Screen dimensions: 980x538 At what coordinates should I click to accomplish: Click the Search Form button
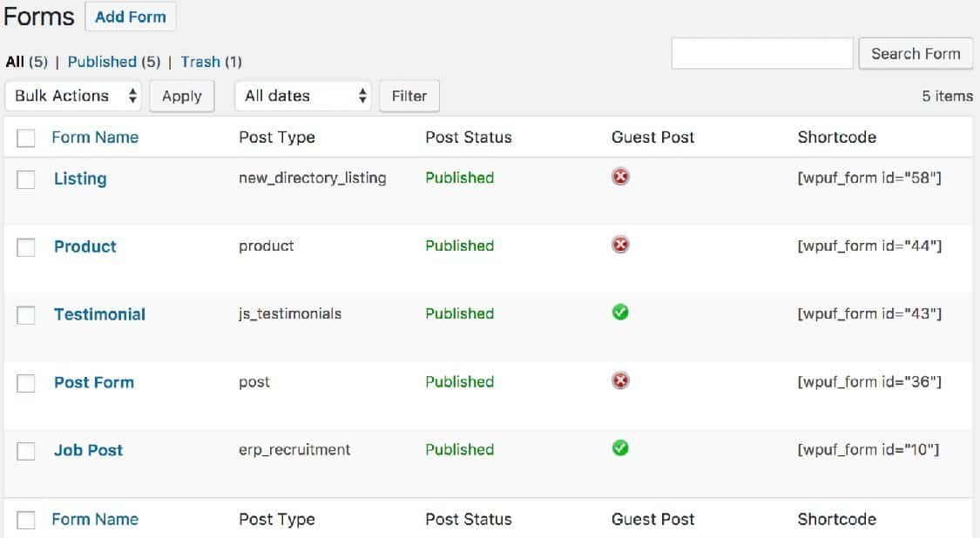pos(915,54)
